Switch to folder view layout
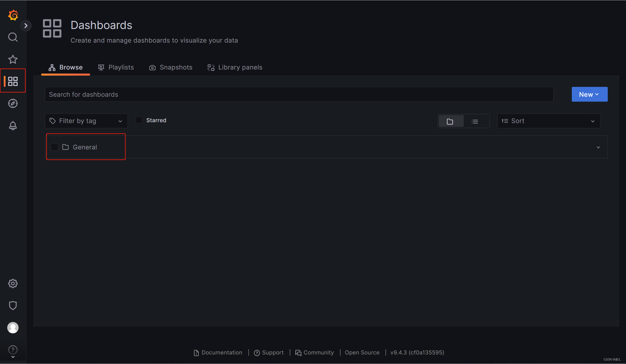 [x=450, y=121]
